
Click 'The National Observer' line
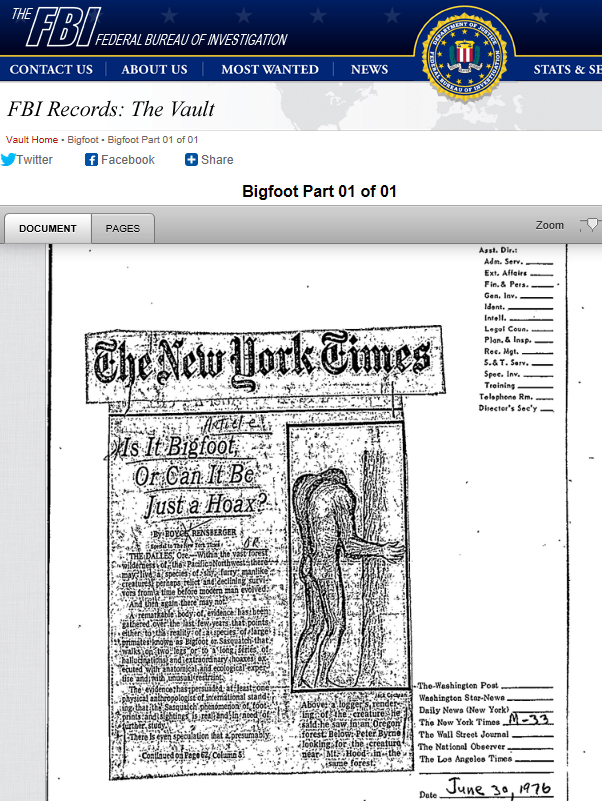coord(485,747)
